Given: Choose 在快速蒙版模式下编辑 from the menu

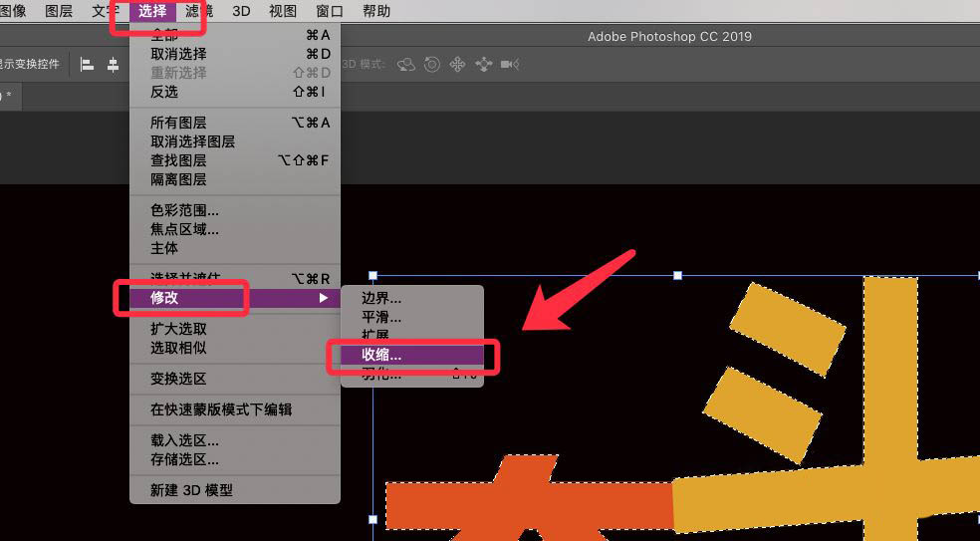Looking at the screenshot, I should [235, 410].
